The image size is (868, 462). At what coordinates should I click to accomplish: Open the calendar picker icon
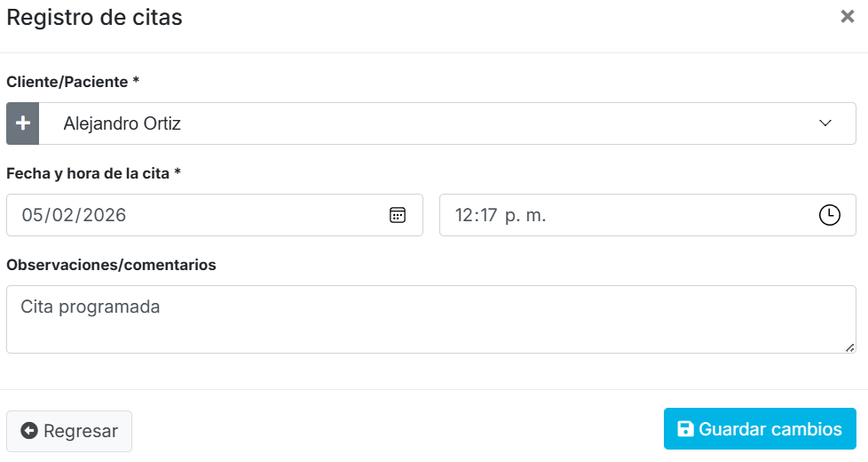398,215
